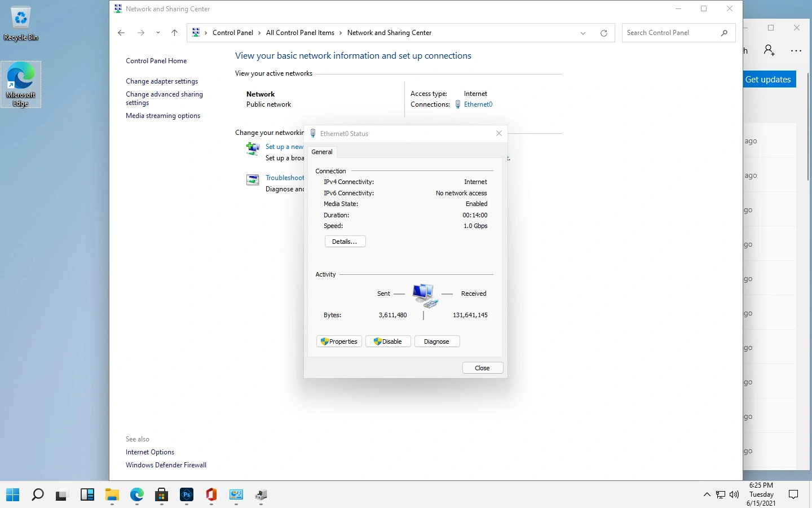Open Internet Options link

pyautogui.click(x=150, y=452)
